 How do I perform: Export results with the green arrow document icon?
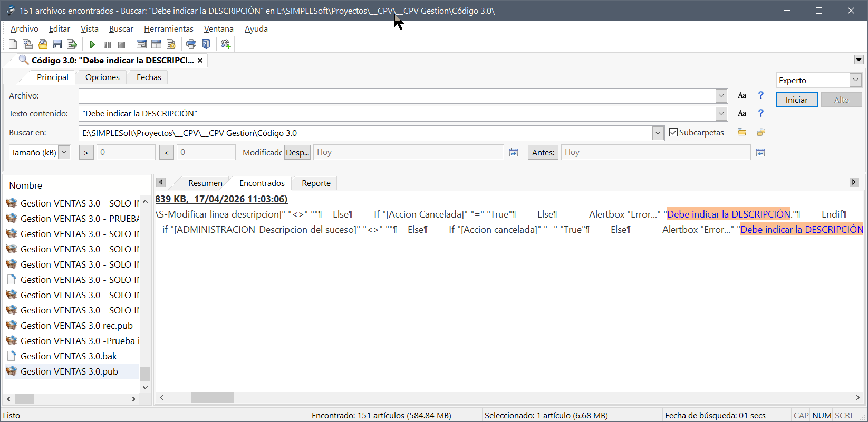pyautogui.click(x=72, y=44)
